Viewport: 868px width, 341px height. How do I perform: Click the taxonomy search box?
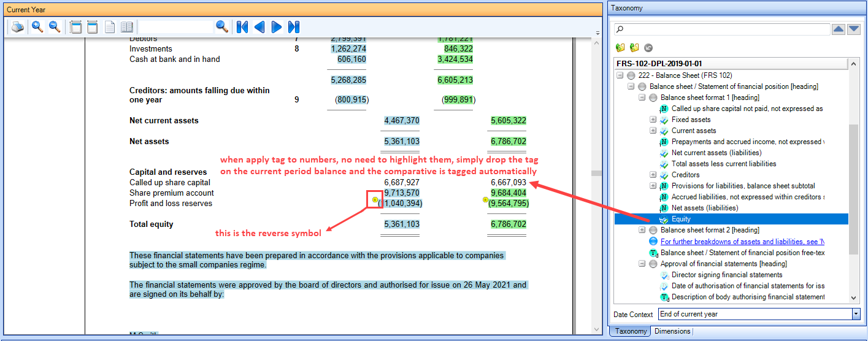722,29
